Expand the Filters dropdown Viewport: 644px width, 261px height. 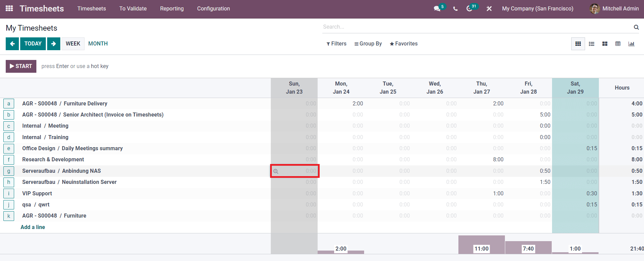(336, 44)
